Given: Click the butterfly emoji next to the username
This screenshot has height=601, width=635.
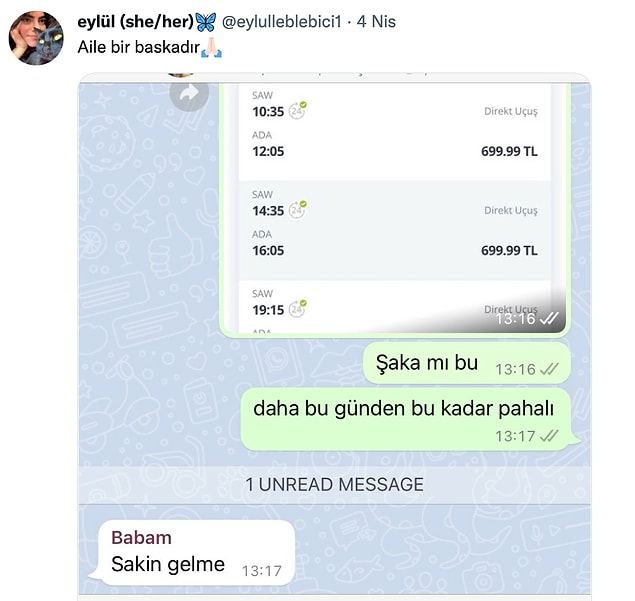Looking at the screenshot, I should [x=206, y=22].
